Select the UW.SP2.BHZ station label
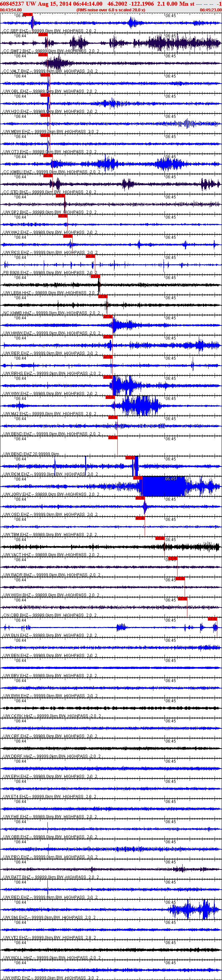This screenshot has height=980, width=222. [x=50, y=212]
